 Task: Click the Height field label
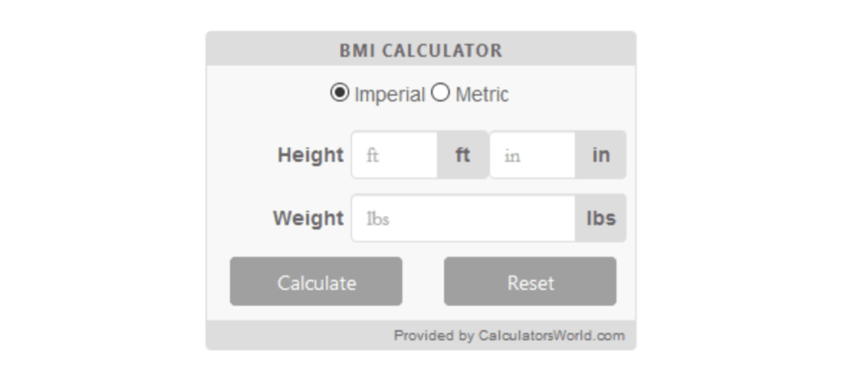pos(310,155)
